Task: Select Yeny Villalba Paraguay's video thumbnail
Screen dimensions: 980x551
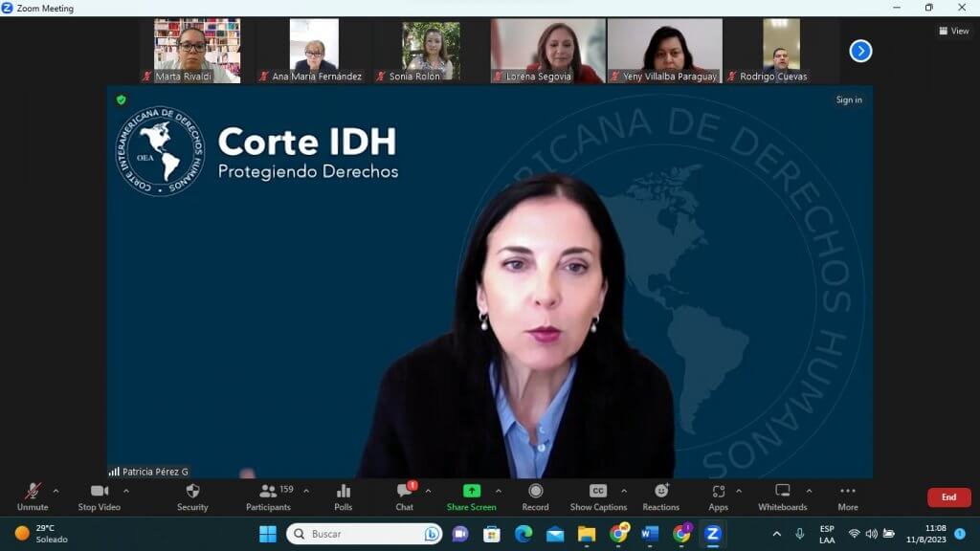Action: pos(665,51)
